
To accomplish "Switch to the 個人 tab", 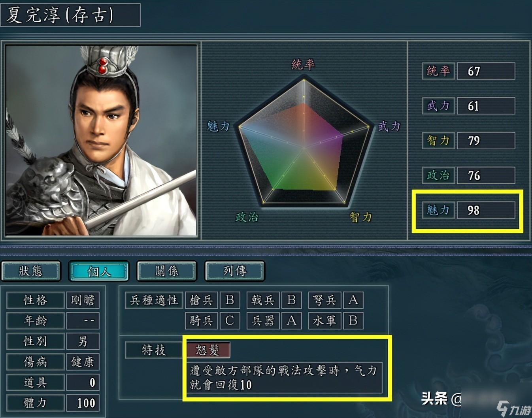I will [99, 271].
